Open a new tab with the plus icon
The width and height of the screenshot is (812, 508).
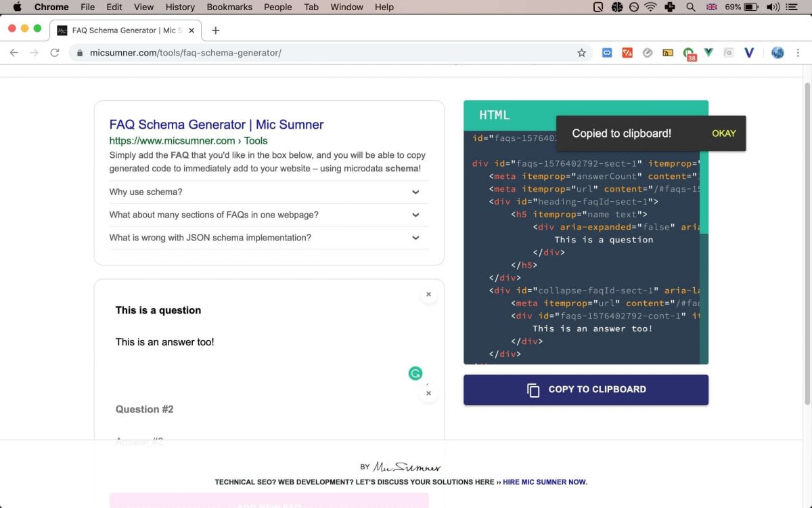tap(215, 30)
